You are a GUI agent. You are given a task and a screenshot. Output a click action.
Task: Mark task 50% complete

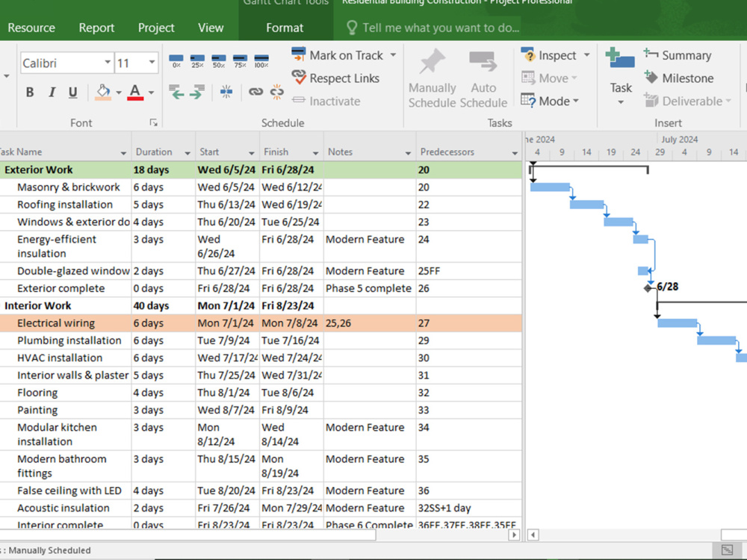pyautogui.click(x=219, y=61)
